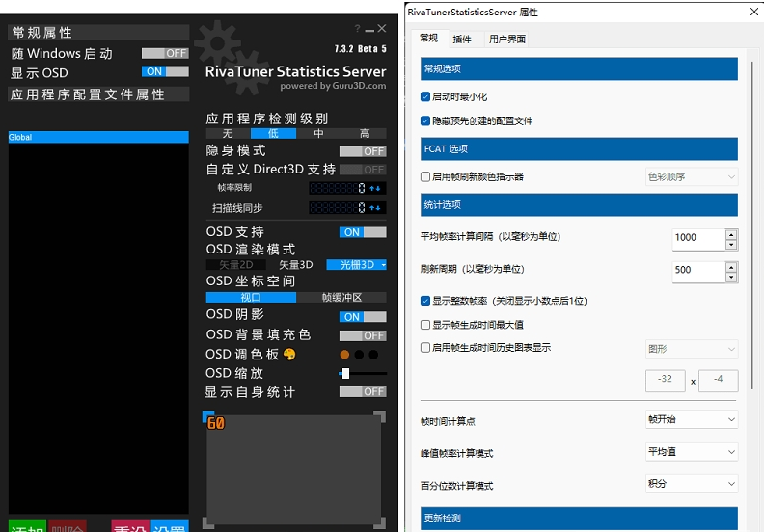Open the OSD palette painter icon
764x532 pixels.
click(x=289, y=355)
